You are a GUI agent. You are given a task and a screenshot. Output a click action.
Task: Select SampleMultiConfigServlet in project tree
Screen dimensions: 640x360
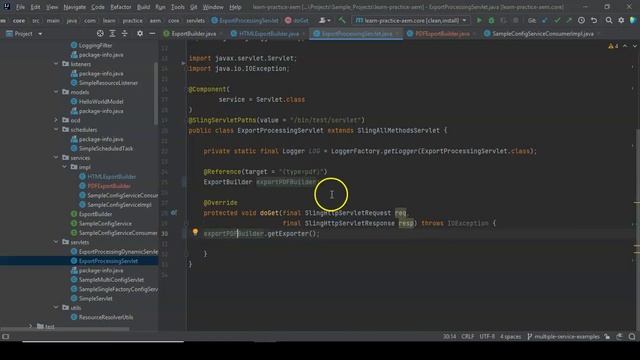pos(111,280)
